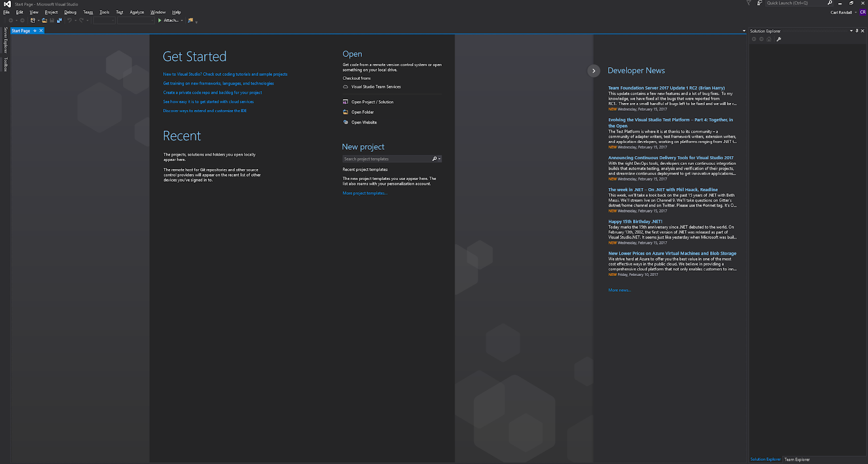Click the Visual Studio Team Services text
Image resolution: width=868 pixels, height=464 pixels.
coord(376,87)
